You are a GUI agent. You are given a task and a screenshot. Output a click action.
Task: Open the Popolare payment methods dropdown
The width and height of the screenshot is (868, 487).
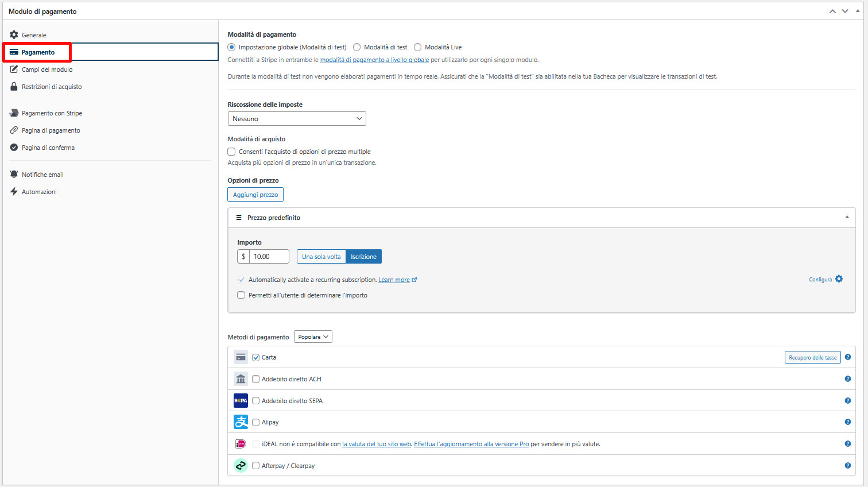pyautogui.click(x=313, y=336)
